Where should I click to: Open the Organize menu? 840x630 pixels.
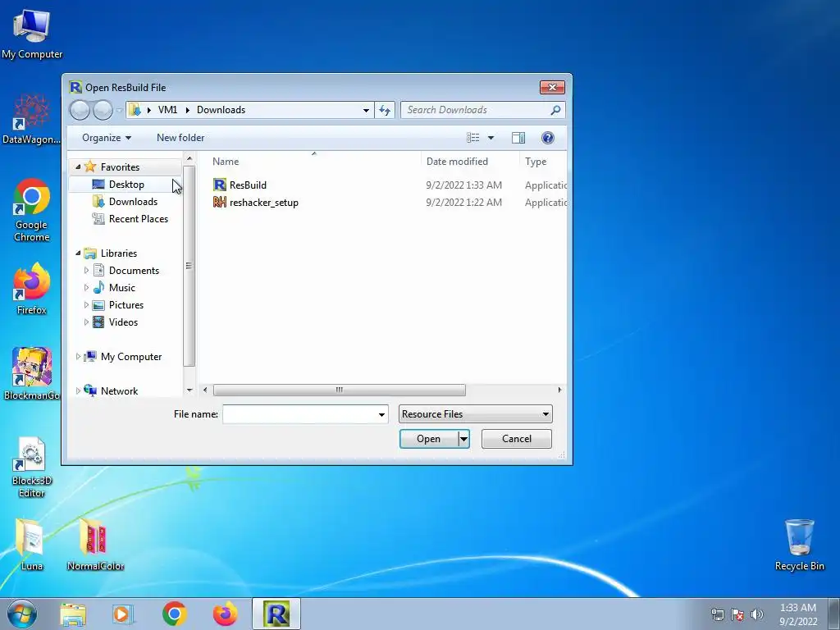click(107, 138)
